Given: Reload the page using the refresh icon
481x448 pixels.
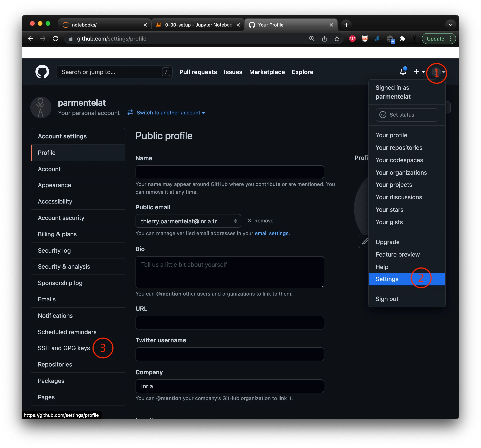Looking at the screenshot, I should point(55,39).
